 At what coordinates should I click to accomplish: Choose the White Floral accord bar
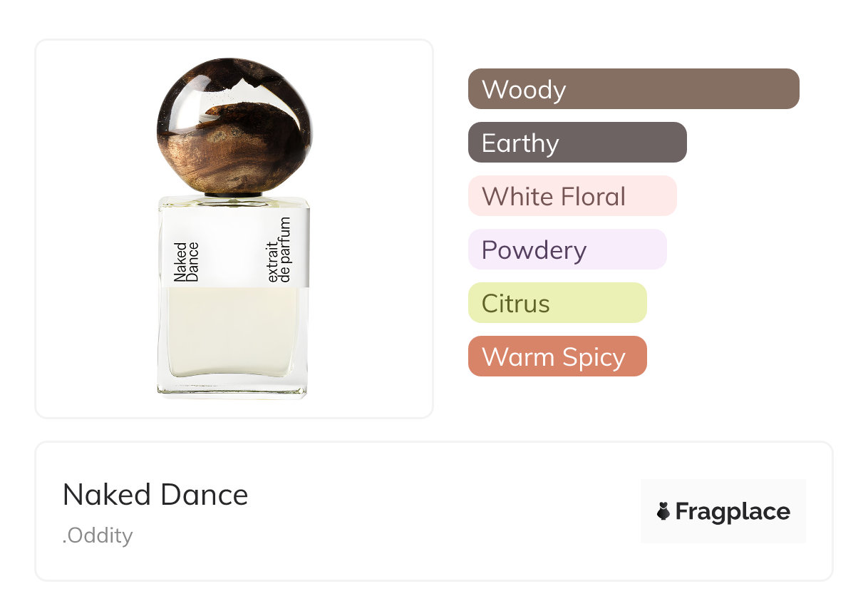pos(572,196)
